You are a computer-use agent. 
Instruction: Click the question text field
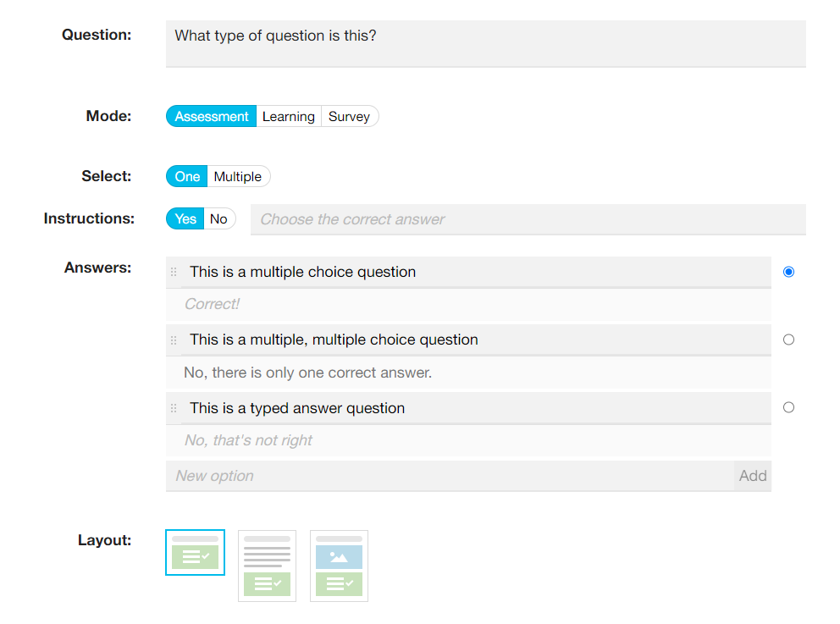point(486,44)
